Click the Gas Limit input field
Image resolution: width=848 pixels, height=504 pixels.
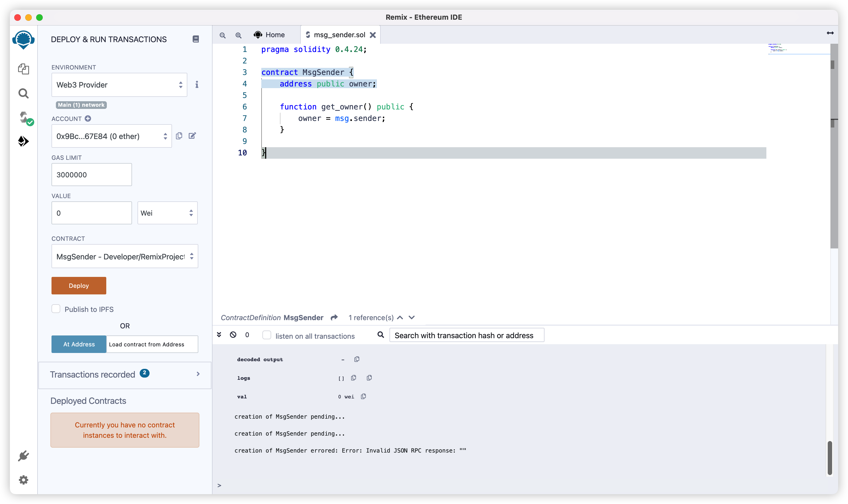[92, 175]
